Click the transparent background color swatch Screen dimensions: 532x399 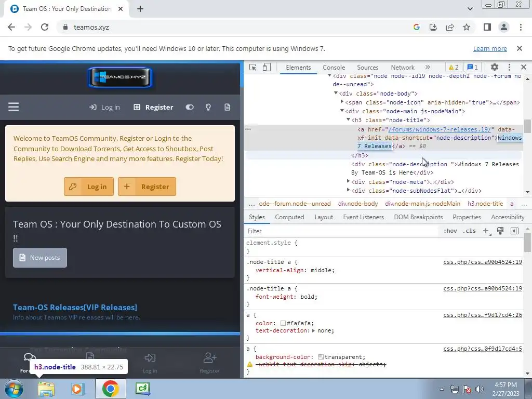click(321, 357)
